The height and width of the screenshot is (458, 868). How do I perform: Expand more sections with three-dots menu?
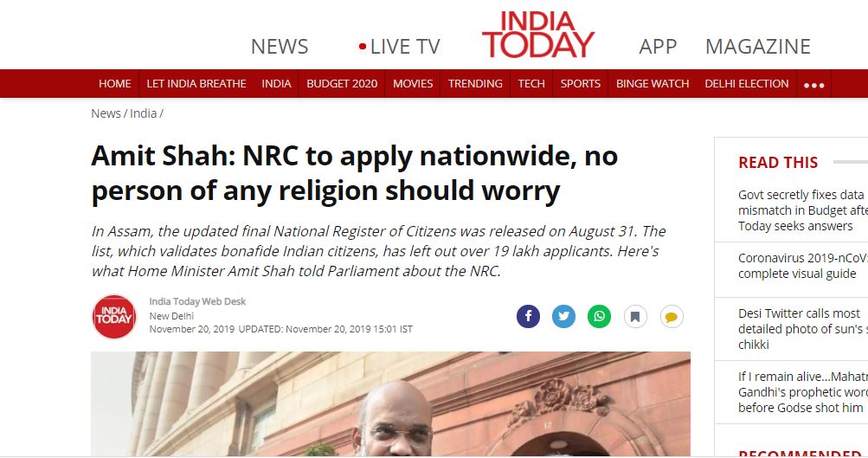[813, 85]
